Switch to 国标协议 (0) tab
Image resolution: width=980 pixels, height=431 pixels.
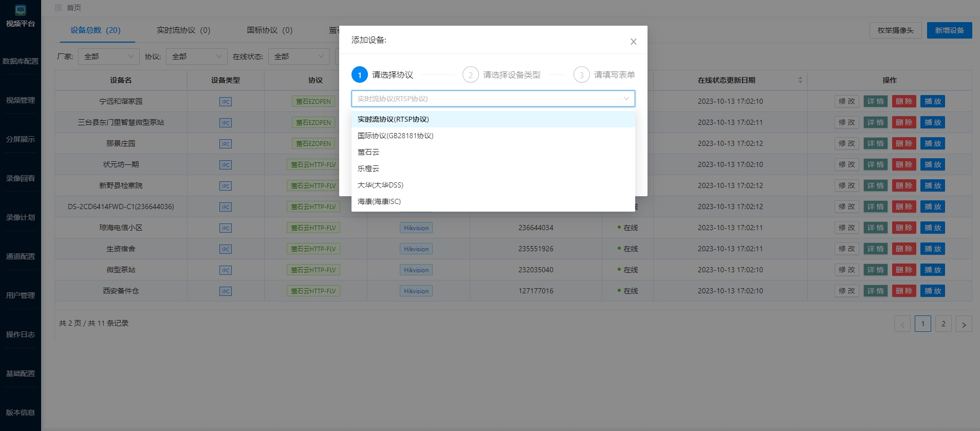tap(270, 30)
